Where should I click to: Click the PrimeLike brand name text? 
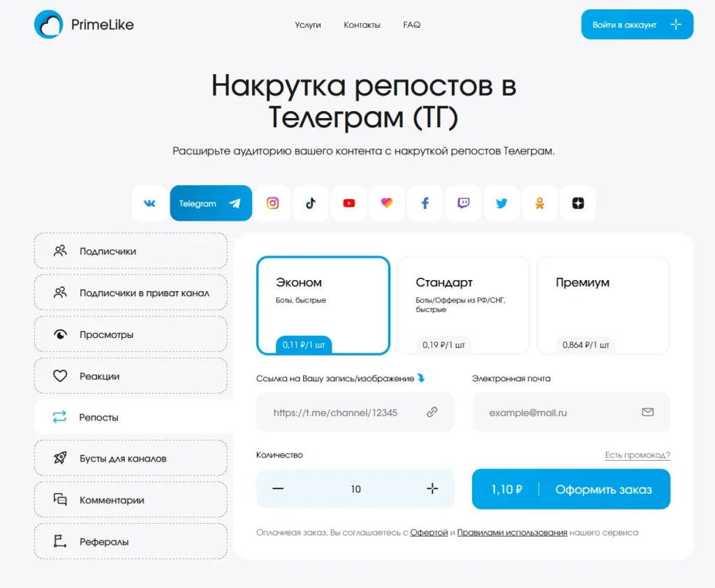click(103, 24)
